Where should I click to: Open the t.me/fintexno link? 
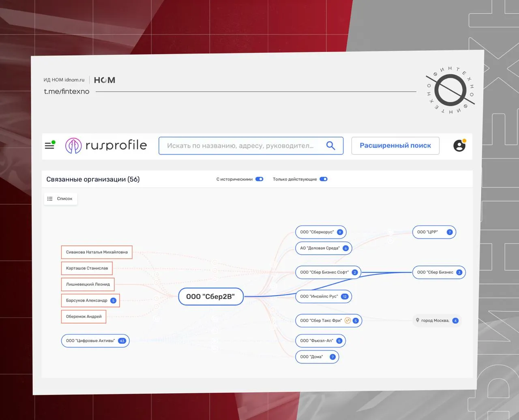click(x=66, y=92)
